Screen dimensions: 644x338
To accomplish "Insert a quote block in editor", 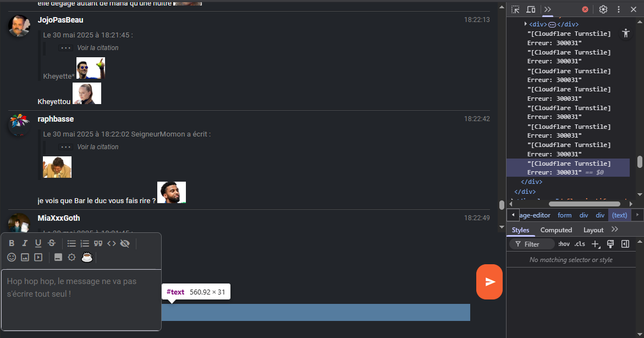I will click(x=98, y=243).
